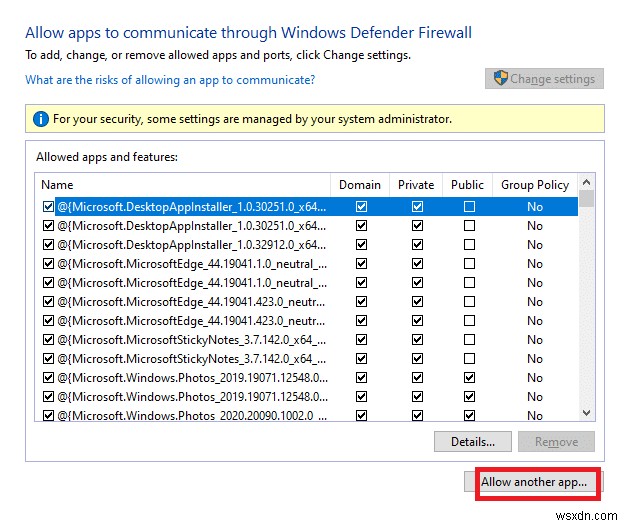The image size is (629, 526).
Task: Click the 'Allowed apps and features:' label
Action: click(x=107, y=157)
